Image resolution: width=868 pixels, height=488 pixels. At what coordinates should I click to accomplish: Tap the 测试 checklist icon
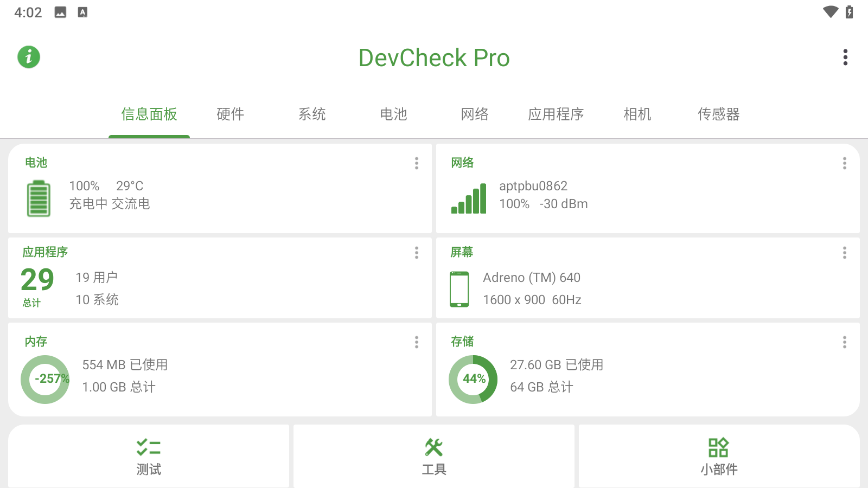point(149,447)
